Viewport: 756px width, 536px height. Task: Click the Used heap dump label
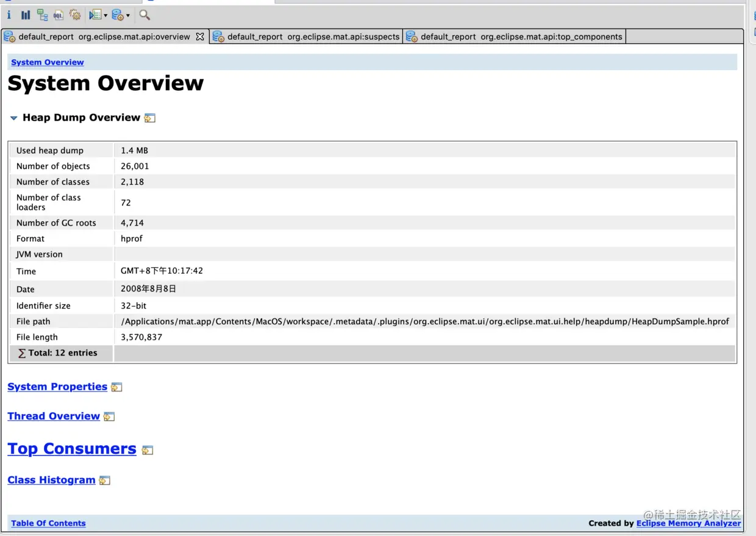pyautogui.click(x=50, y=151)
